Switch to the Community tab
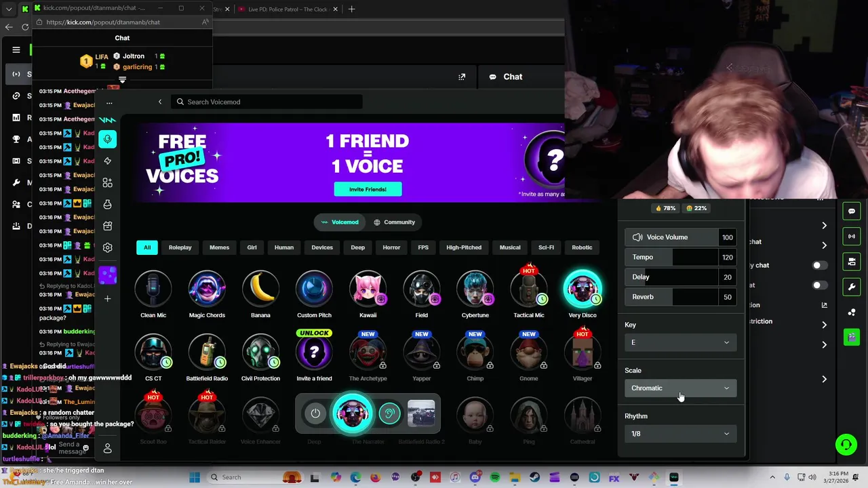The image size is (868, 488). (x=394, y=222)
